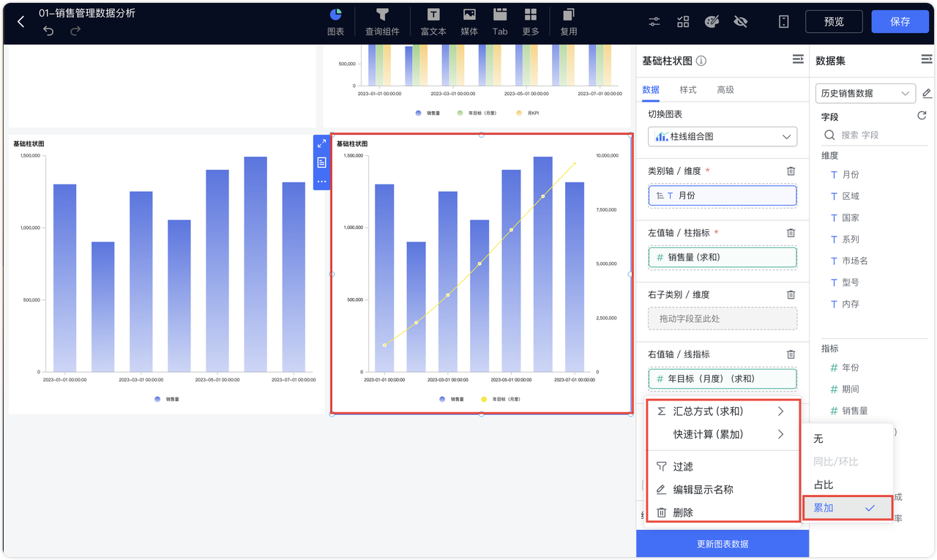Open mobile layout preview icon

(783, 22)
